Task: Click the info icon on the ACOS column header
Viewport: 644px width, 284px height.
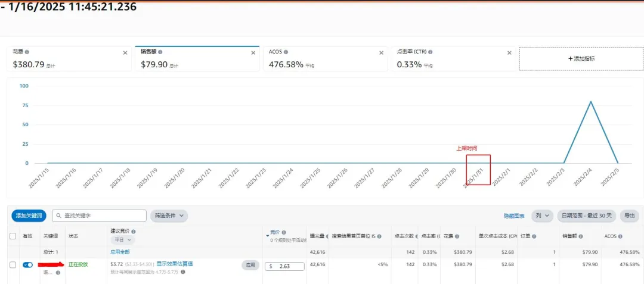Action: point(620,236)
